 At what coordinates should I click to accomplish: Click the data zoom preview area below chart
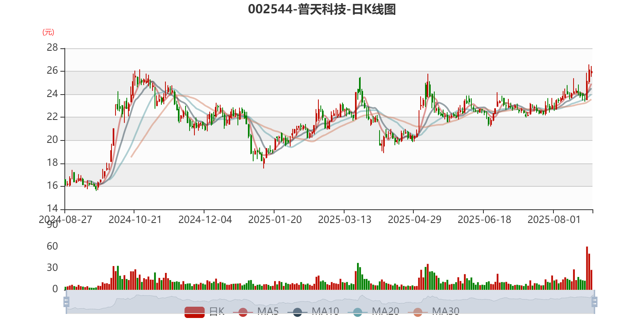click(x=330, y=302)
